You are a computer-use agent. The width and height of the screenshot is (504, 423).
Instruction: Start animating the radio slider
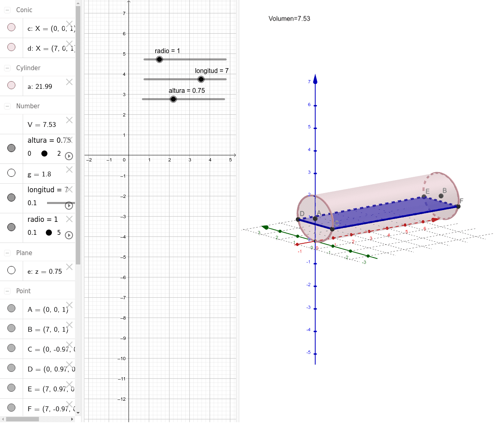click(x=69, y=235)
